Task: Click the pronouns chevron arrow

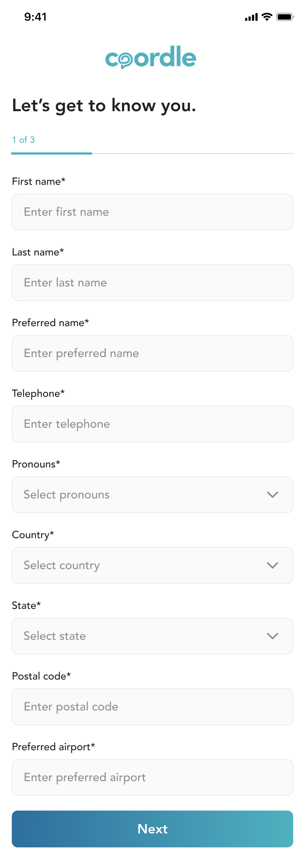Action: tap(272, 495)
